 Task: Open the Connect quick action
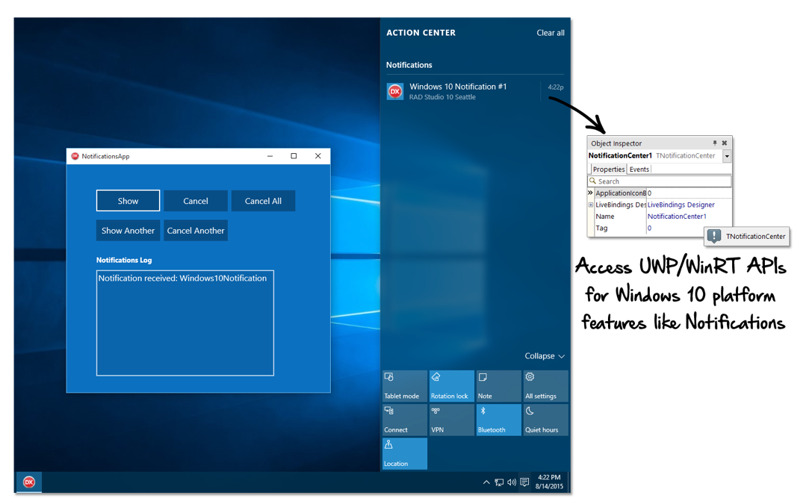click(x=404, y=420)
